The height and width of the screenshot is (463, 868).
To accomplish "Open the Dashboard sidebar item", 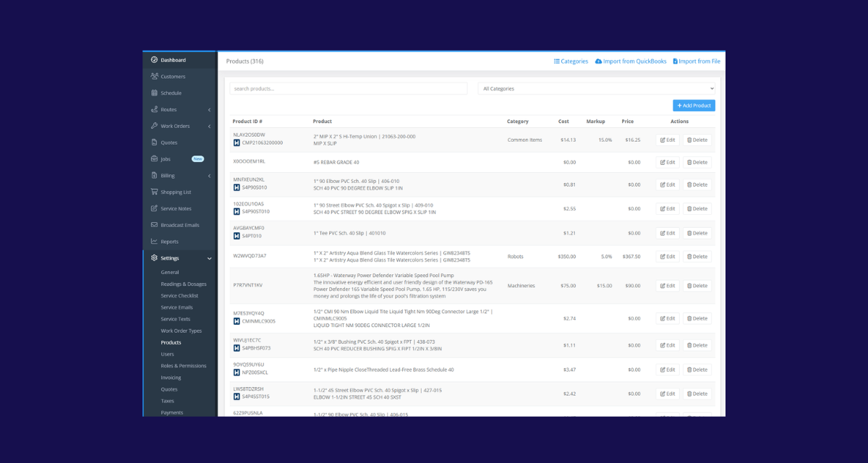I will tap(180, 60).
